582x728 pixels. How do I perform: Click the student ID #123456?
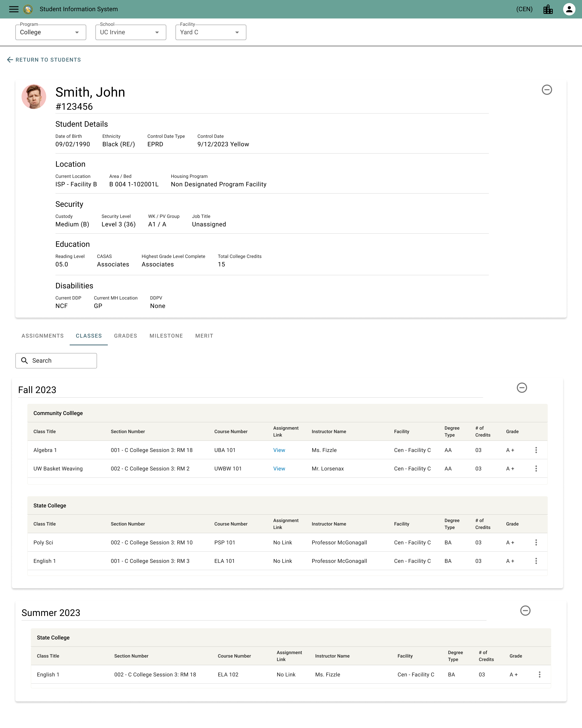pos(74,107)
